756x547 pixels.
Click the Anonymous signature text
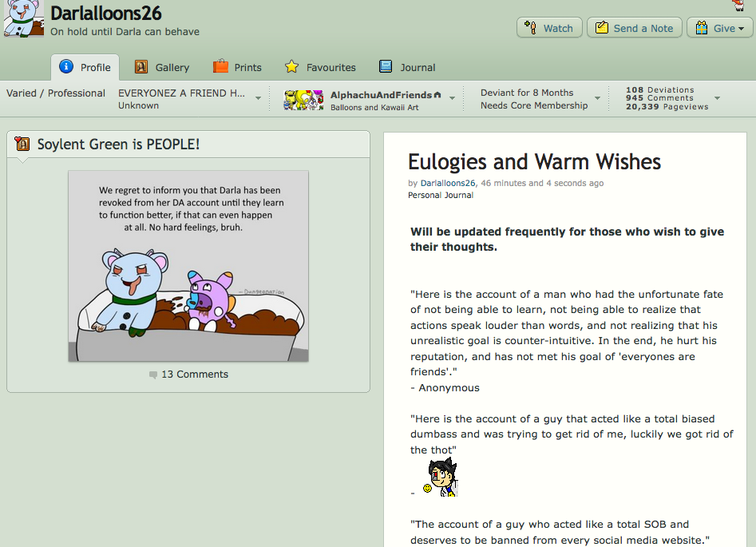click(x=449, y=388)
